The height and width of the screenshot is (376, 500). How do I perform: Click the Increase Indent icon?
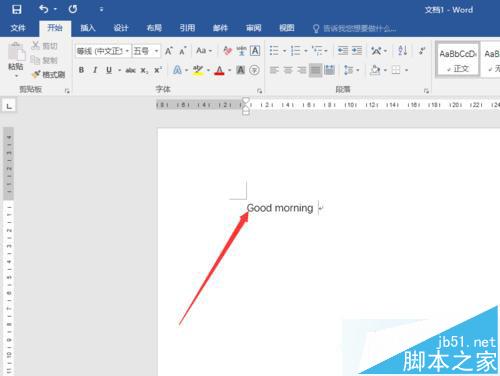[x=357, y=51]
